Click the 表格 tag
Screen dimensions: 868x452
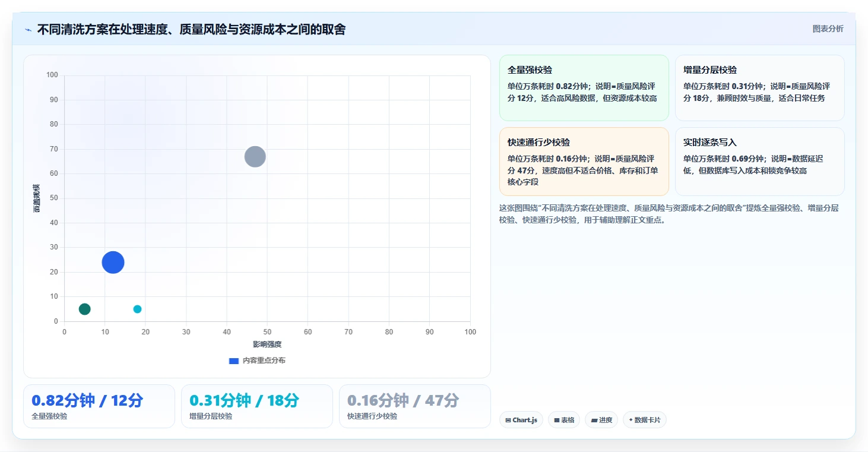(564, 420)
